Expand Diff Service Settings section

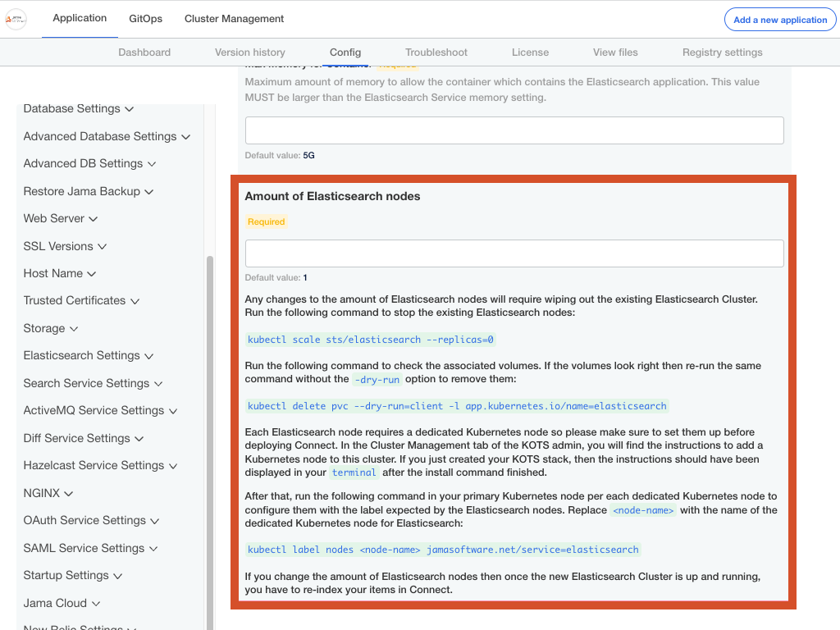[84, 438]
